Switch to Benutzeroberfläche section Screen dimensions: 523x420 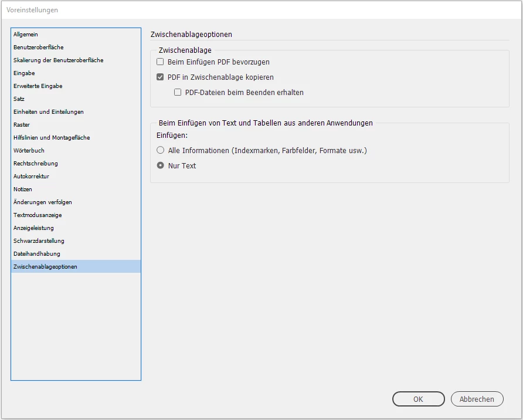pyautogui.click(x=76, y=47)
